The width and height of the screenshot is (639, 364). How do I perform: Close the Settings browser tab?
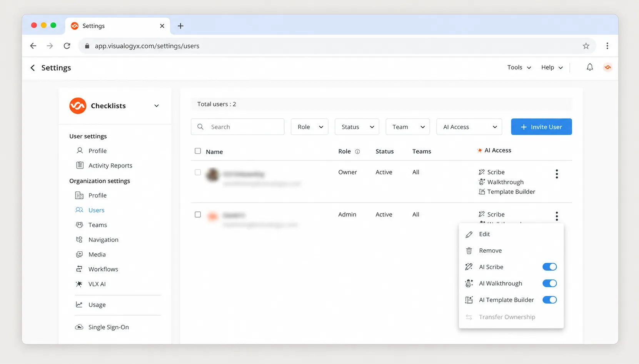coord(162,26)
